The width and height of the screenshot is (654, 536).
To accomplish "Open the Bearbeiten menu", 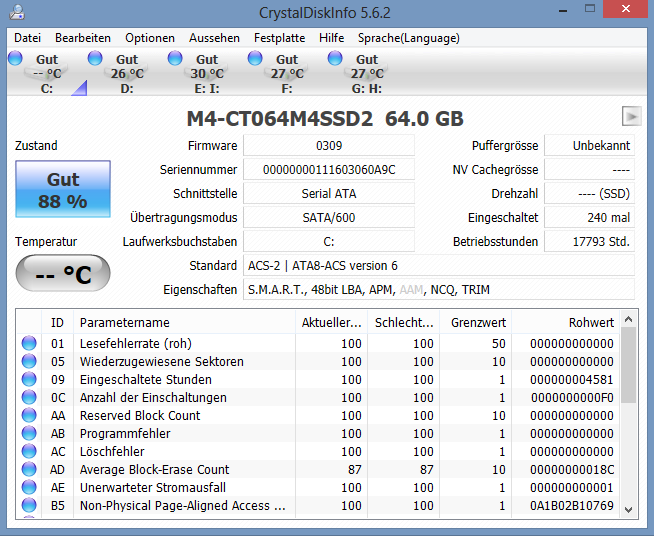I will click(83, 38).
